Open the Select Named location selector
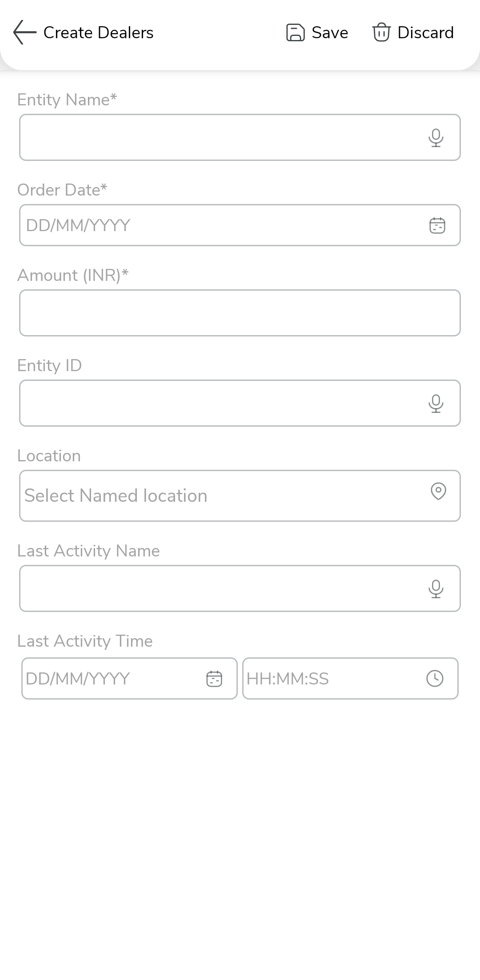Image resolution: width=480 pixels, height=980 pixels. [218, 496]
